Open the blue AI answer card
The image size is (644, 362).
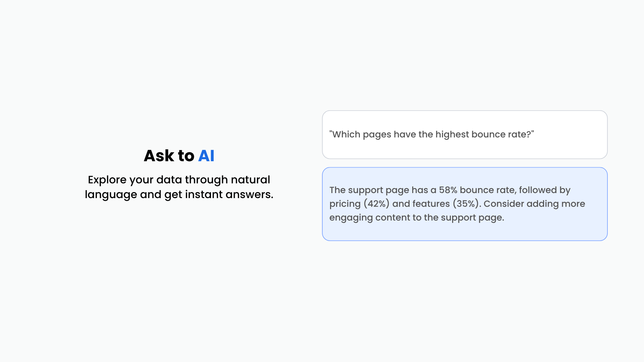click(465, 204)
